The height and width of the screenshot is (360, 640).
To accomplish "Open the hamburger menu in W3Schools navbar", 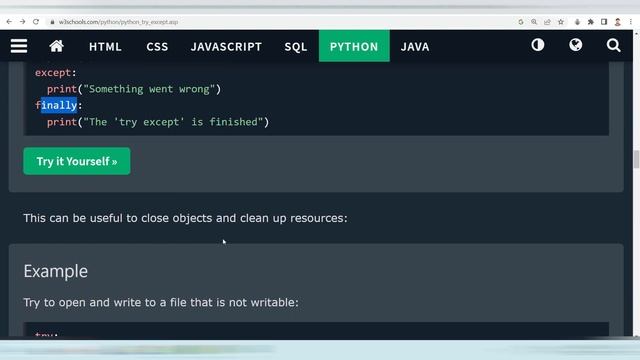I will (x=19, y=46).
